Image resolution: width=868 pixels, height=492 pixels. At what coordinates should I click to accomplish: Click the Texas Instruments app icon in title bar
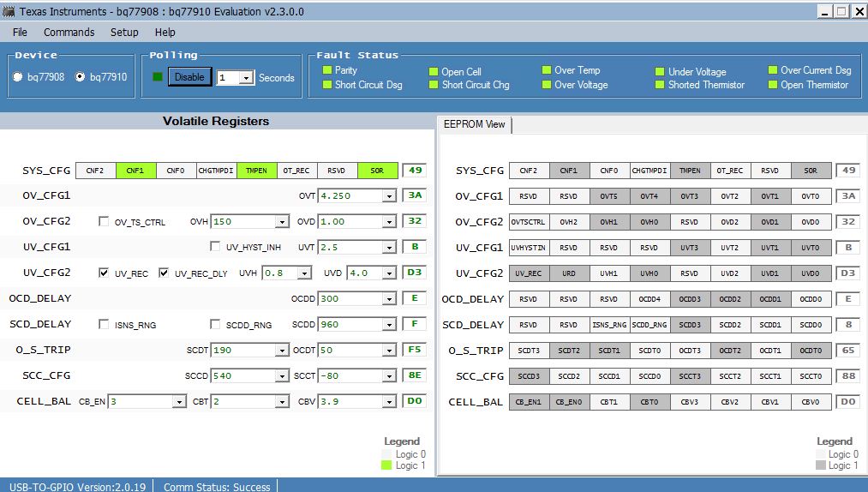pyautogui.click(x=9, y=11)
